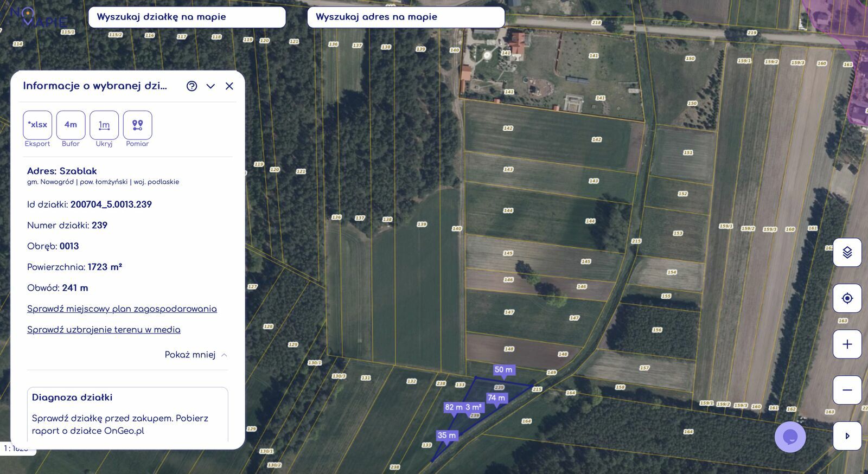Toggle Ukryj measurements button

point(104,125)
